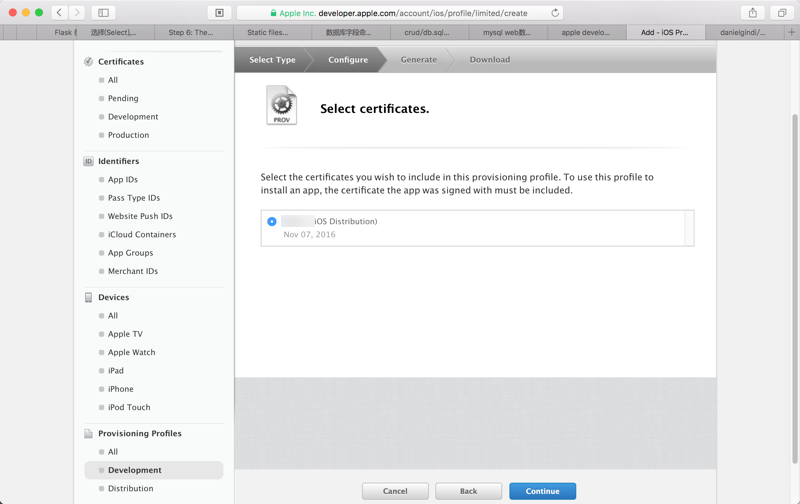Click the Identifiers ID icon
This screenshot has height=504, width=800.
pos(88,161)
